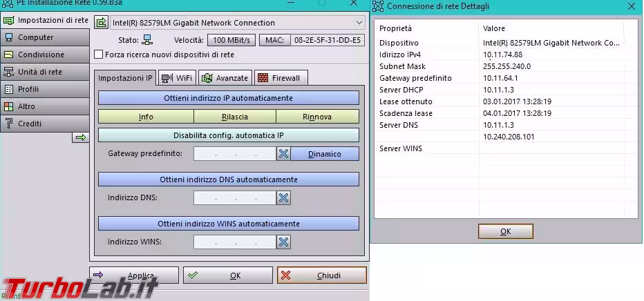Click the refresh network adapter list icon
The height and width of the screenshot is (301, 644).
[x=100, y=23]
